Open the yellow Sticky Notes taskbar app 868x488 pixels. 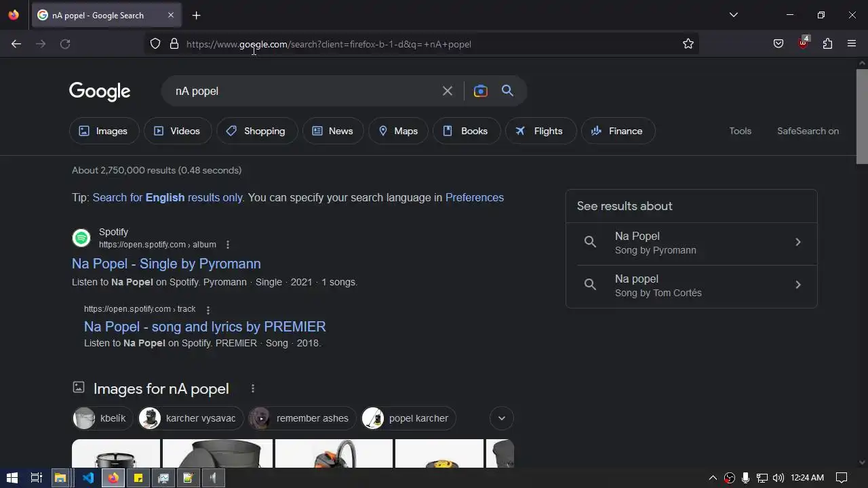click(x=138, y=478)
